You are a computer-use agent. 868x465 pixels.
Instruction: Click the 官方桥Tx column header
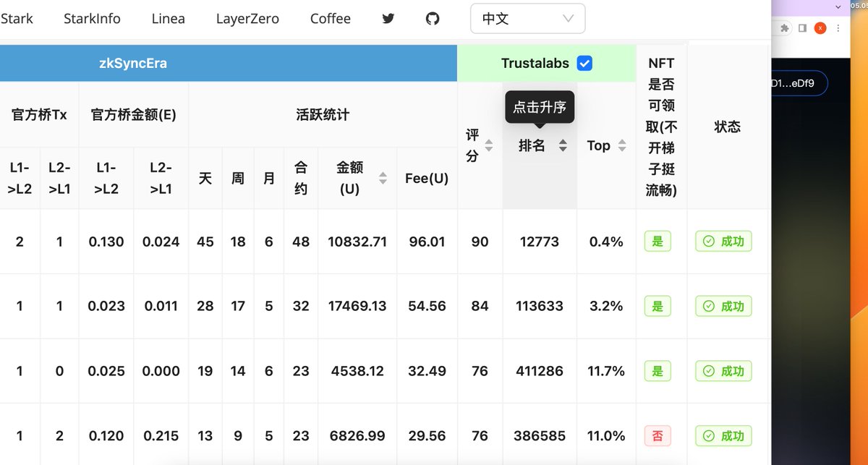(x=39, y=114)
